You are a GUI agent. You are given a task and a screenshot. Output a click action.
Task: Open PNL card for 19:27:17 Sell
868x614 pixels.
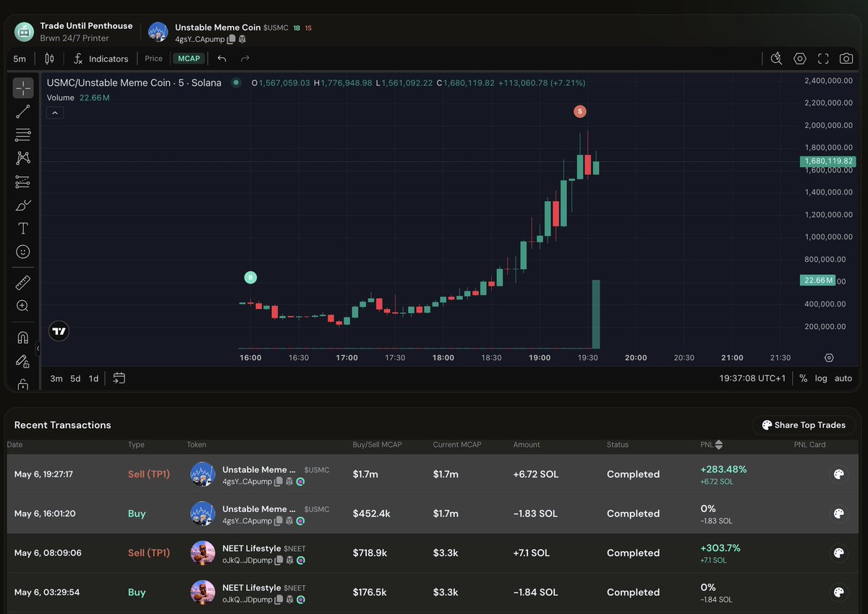point(838,474)
